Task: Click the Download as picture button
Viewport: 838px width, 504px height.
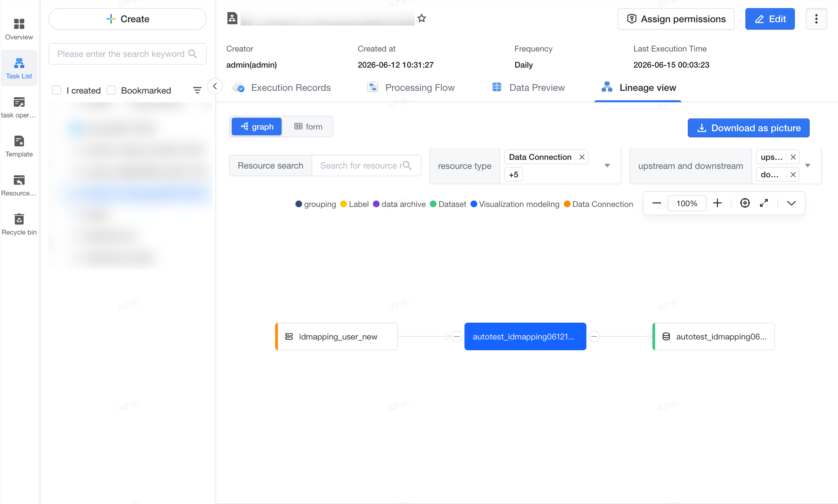Action: (x=749, y=128)
